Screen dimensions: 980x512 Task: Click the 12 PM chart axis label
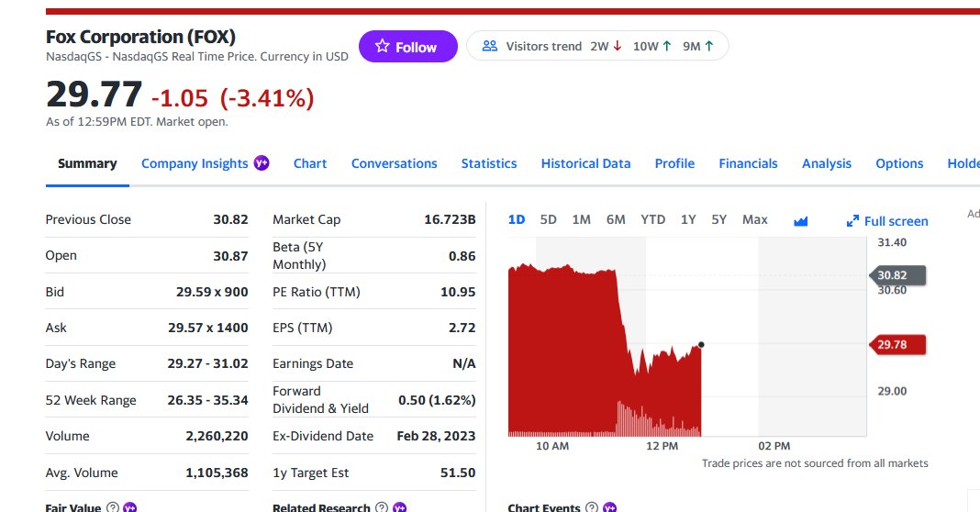pyautogui.click(x=662, y=446)
